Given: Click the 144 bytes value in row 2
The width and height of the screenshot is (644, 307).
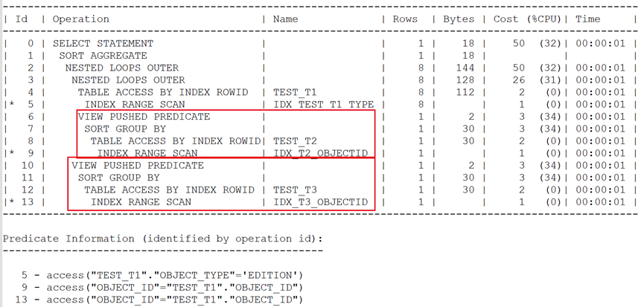Looking at the screenshot, I should point(465,68).
